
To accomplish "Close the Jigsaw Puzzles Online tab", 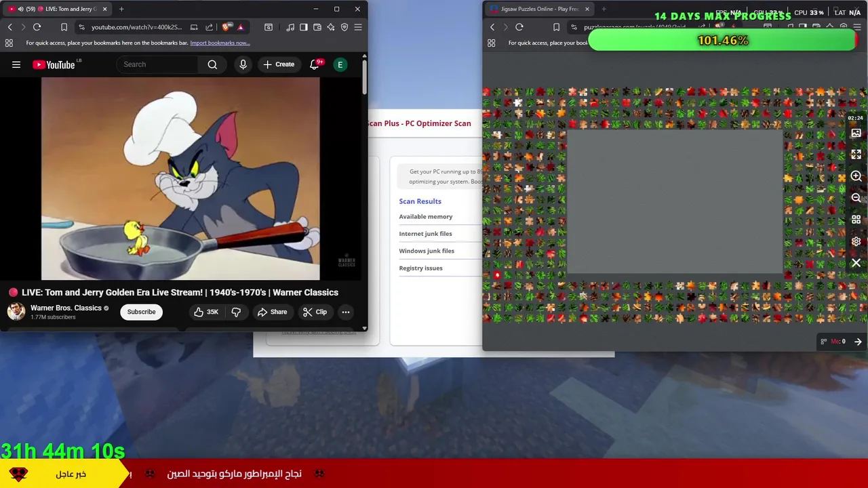I will [x=587, y=9].
